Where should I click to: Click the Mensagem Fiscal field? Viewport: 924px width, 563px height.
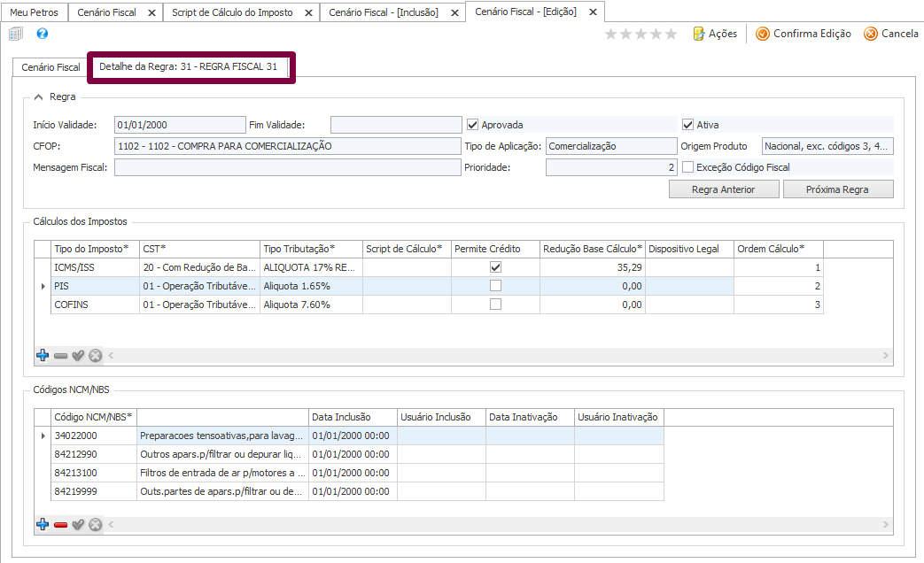coord(288,167)
